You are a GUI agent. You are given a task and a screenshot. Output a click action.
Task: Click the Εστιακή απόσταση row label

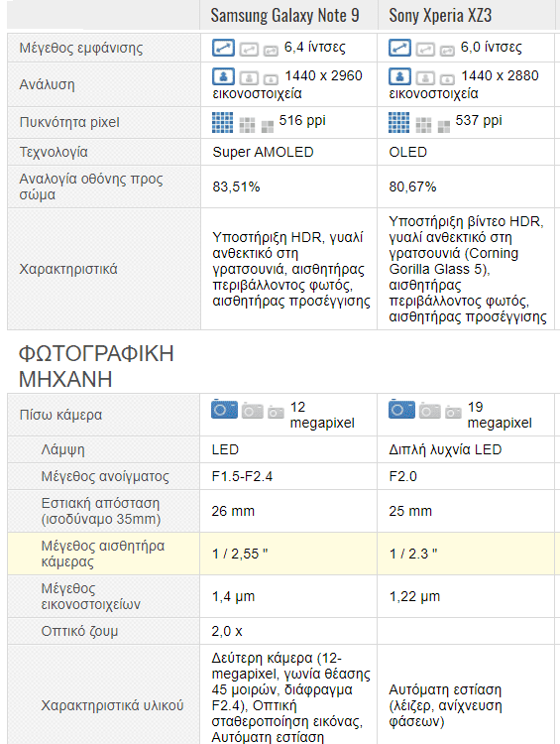click(x=101, y=511)
